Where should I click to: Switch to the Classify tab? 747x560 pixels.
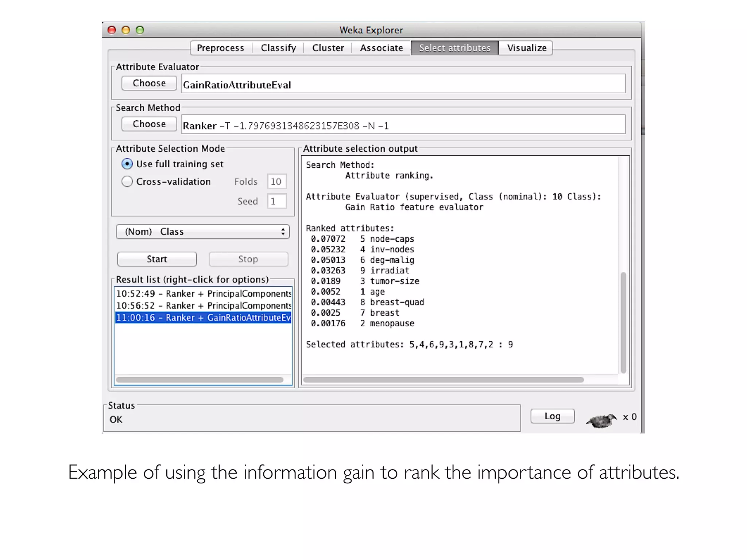click(278, 48)
